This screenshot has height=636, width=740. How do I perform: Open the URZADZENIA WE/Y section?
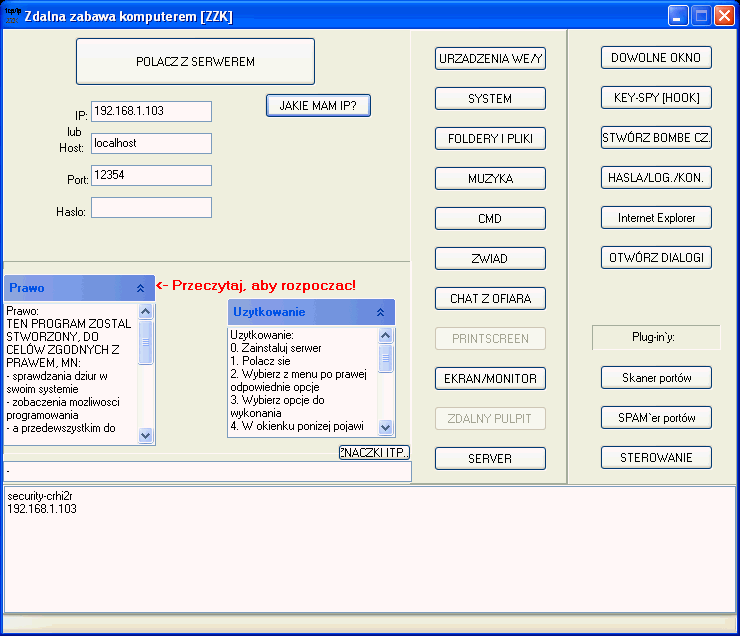490,59
